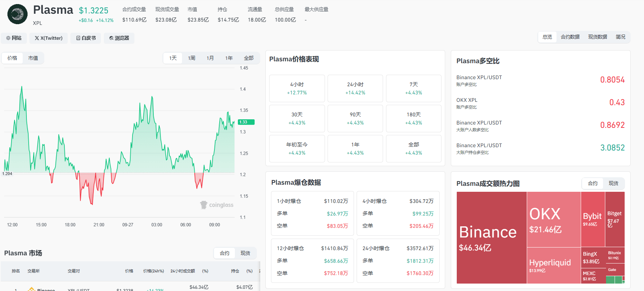Screen dimensions: 644x291
Task: Click the 7天 price performance card
Action: click(x=414, y=88)
